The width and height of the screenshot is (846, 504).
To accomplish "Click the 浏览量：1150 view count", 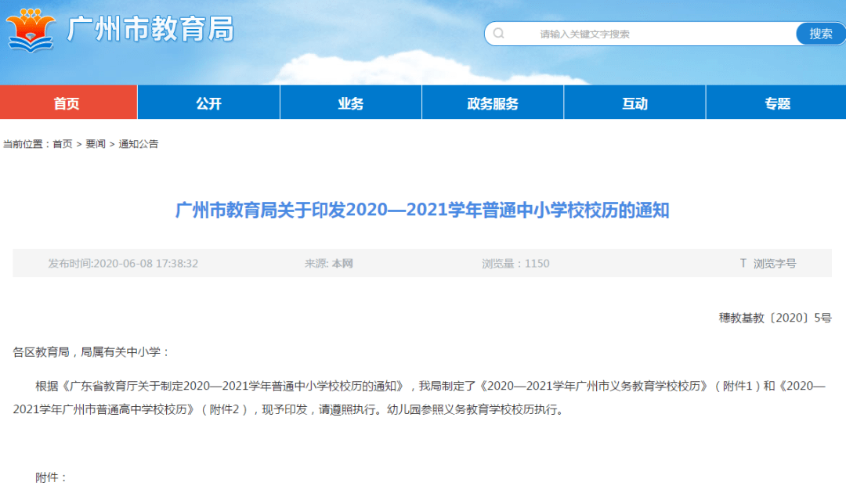I will point(515,263).
